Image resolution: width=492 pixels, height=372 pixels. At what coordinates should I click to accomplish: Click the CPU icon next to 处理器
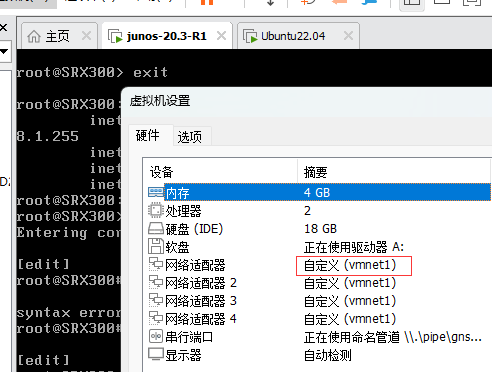click(156, 211)
